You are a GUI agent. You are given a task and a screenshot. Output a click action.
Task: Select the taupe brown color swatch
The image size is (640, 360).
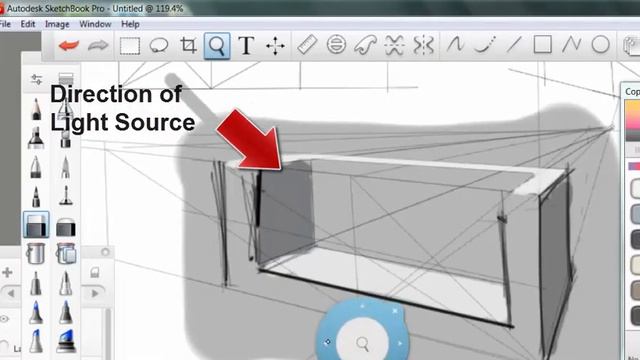tap(636, 290)
